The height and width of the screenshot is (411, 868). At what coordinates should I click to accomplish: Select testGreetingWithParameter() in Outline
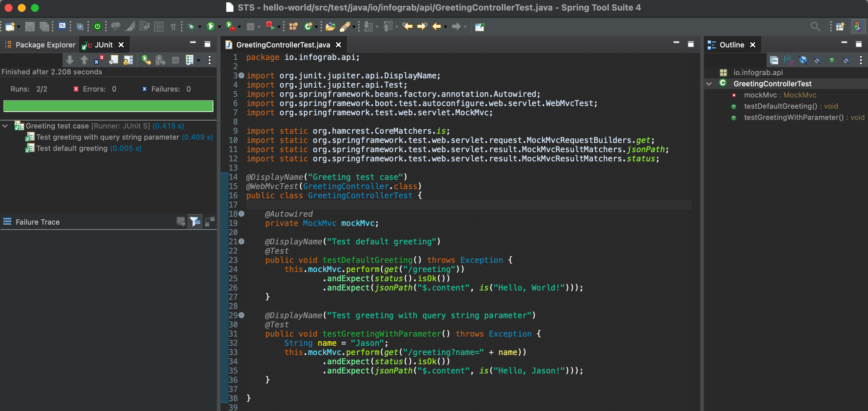[x=798, y=117]
